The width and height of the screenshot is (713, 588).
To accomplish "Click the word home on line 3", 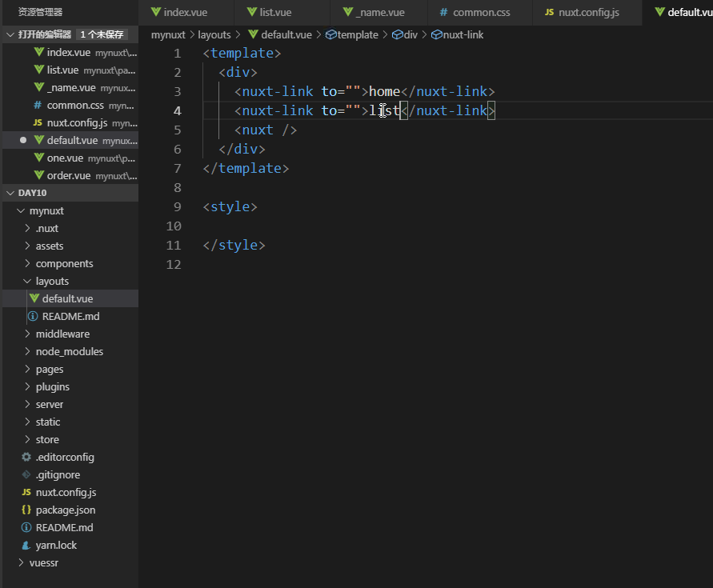I will (x=384, y=91).
